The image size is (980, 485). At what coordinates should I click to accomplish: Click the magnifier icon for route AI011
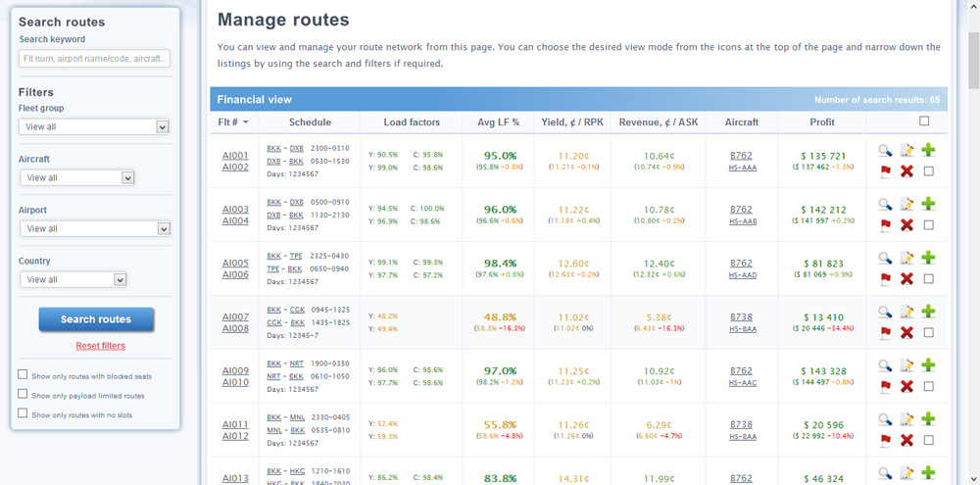click(884, 419)
